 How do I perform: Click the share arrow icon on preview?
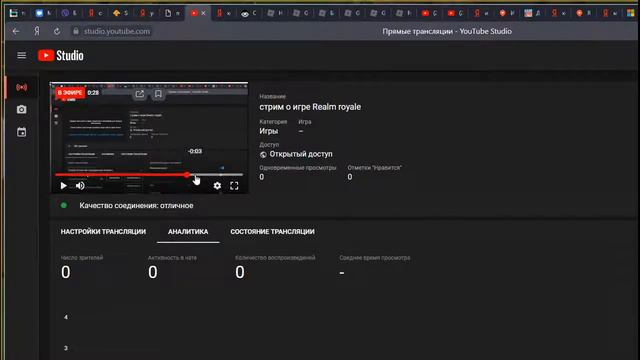(x=140, y=94)
